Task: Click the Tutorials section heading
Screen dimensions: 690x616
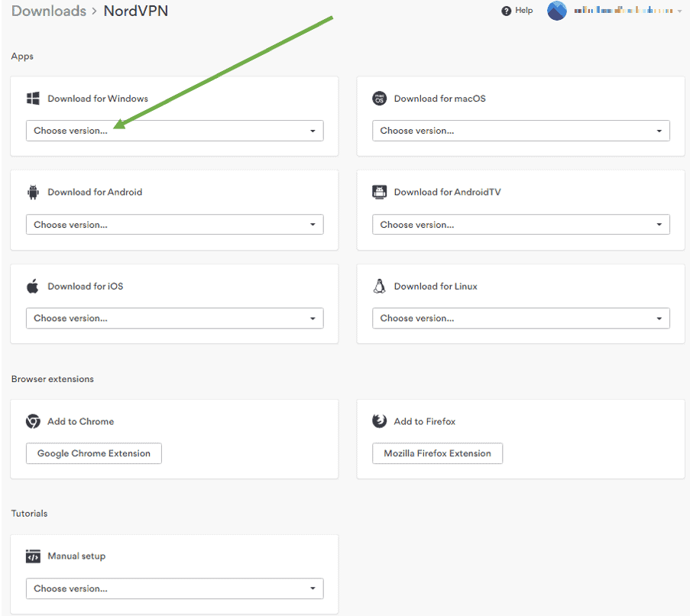Action: [x=29, y=514]
